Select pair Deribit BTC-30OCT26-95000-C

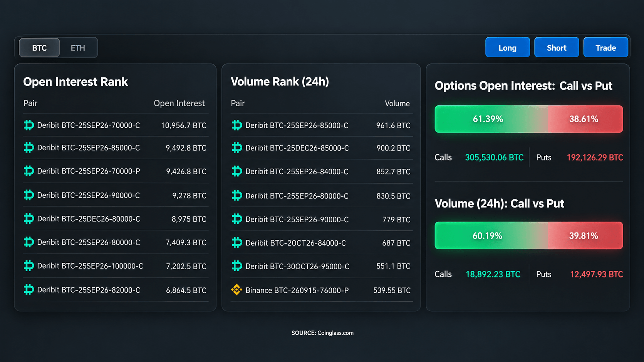tap(297, 266)
